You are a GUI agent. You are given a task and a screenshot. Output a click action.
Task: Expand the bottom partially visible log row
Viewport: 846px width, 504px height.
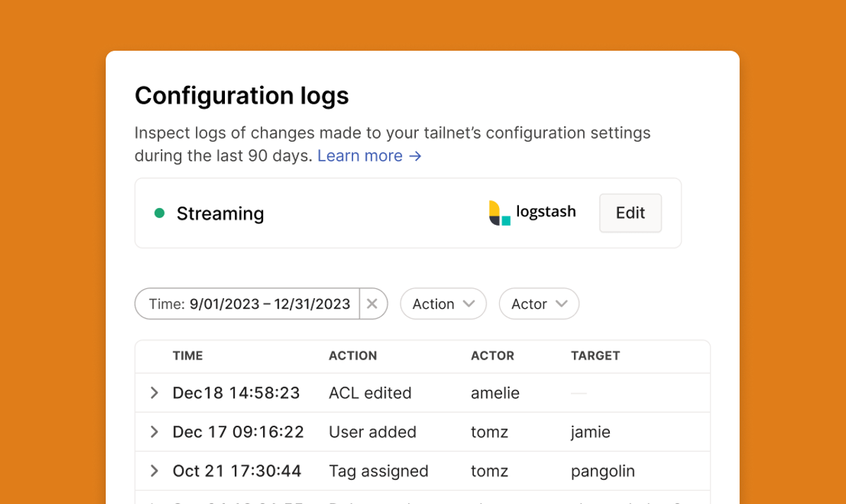pos(154,501)
